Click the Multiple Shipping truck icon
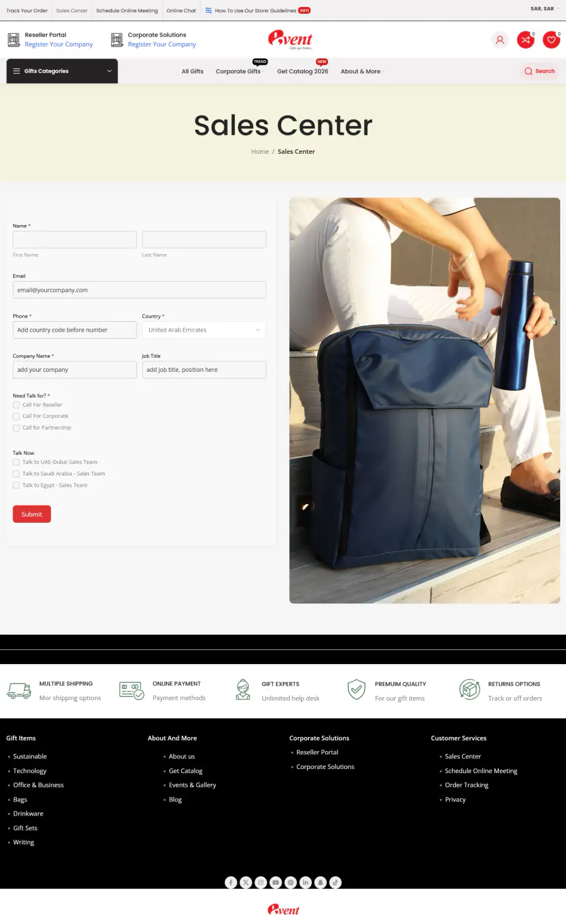The image size is (566, 924). pyautogui.click(x=19, y=690)
